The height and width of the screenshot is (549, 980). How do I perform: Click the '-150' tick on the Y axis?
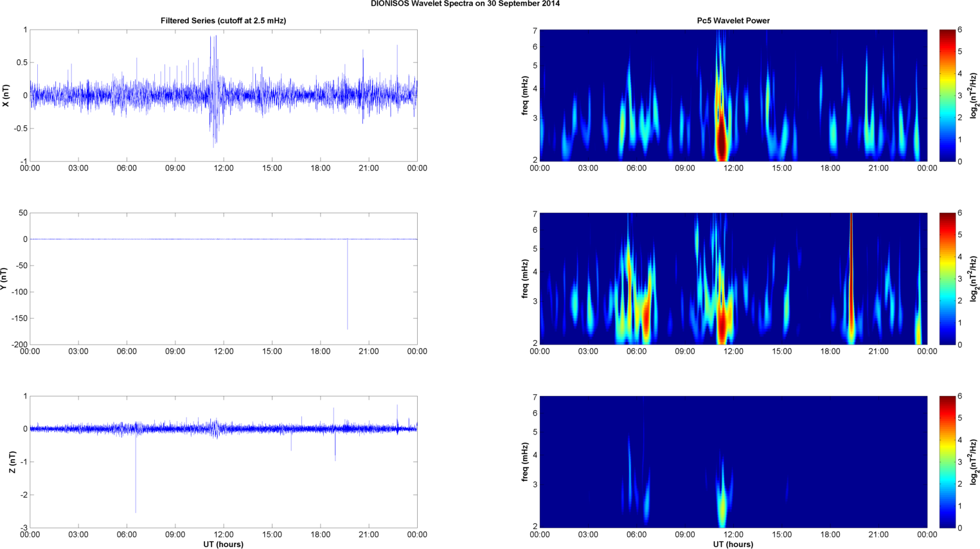pyautogui.click(x=19, y=318)
